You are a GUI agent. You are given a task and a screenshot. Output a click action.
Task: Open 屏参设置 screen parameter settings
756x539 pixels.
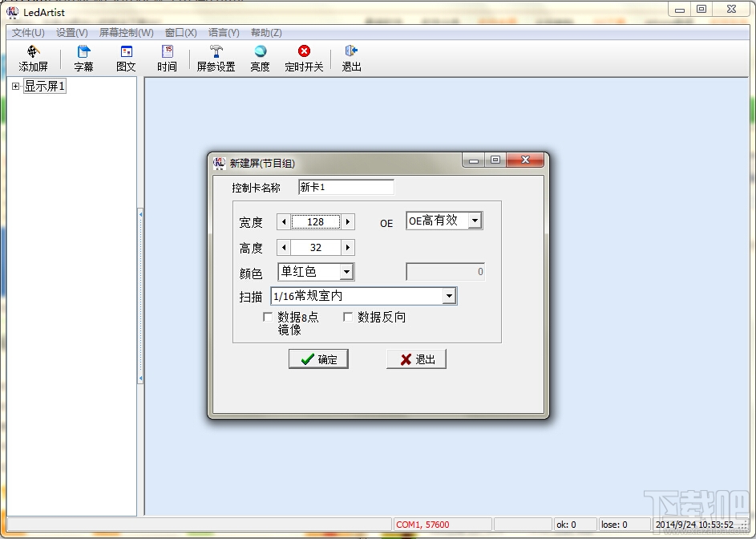pyautogui.click(x=216, y=59)
